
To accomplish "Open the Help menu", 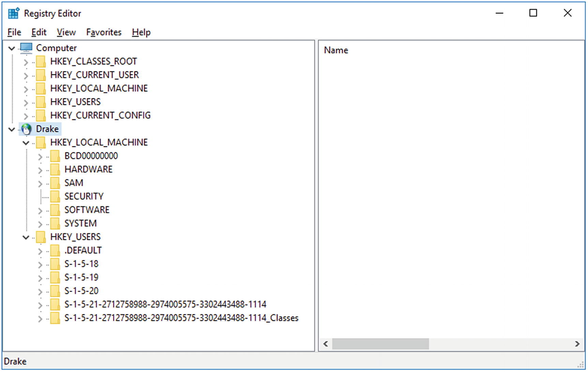I will pyautogui.click(x=141, y=32).
